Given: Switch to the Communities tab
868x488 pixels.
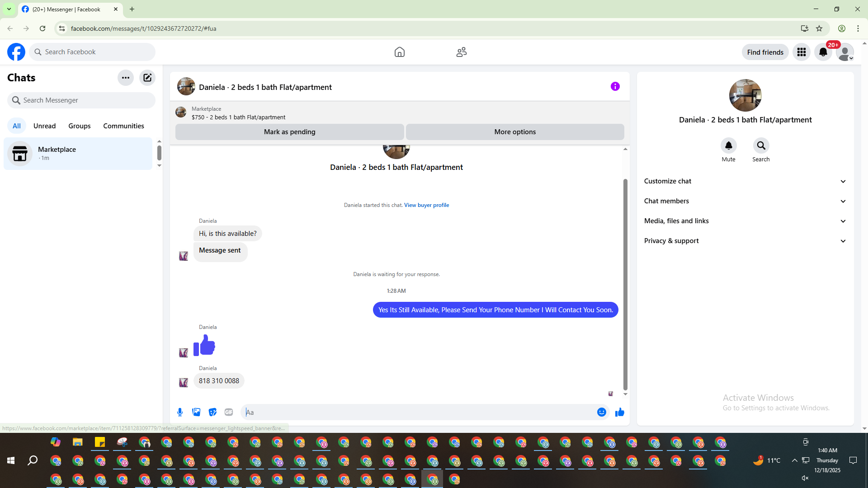Looking at the screenshot, I should tap(123, 126).
